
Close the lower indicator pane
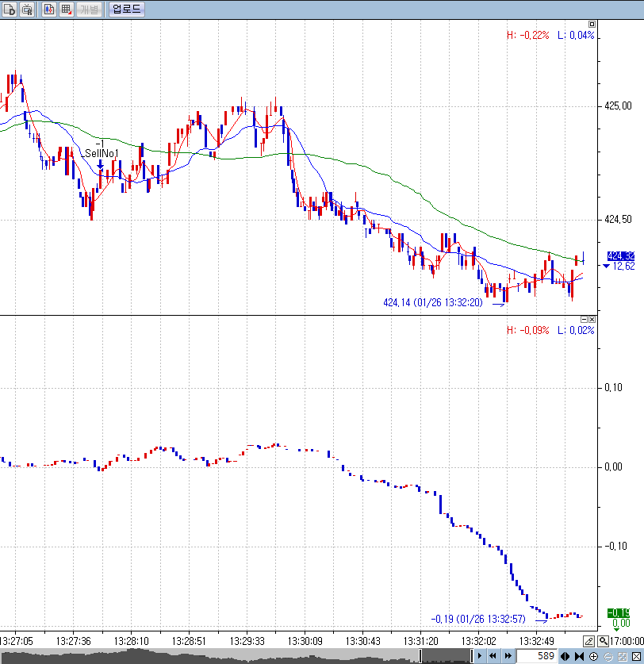tap(592, 319)
